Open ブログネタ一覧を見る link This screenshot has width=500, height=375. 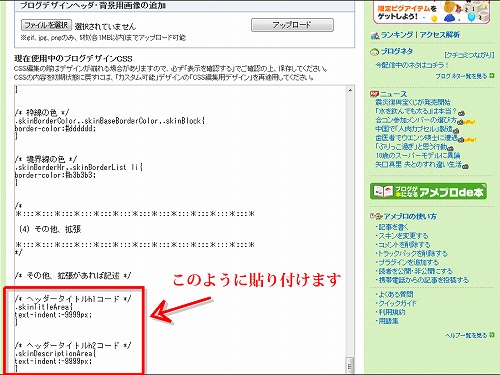pos(462,76)
